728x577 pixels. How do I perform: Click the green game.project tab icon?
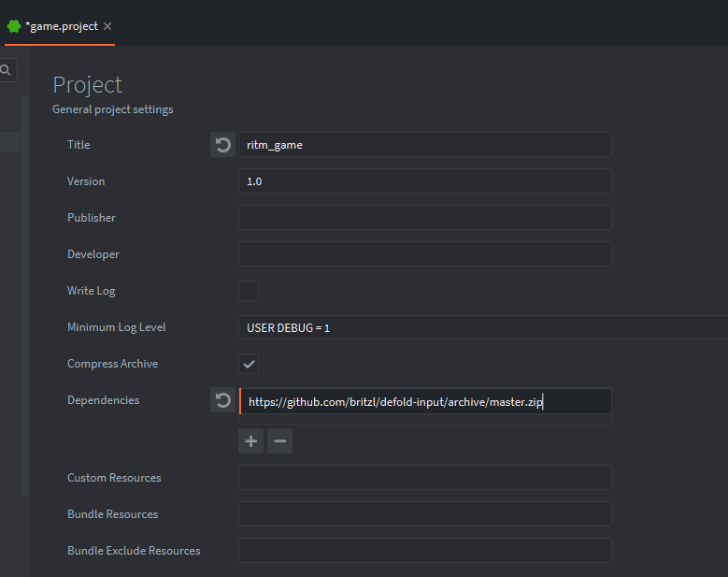[14, 26]
